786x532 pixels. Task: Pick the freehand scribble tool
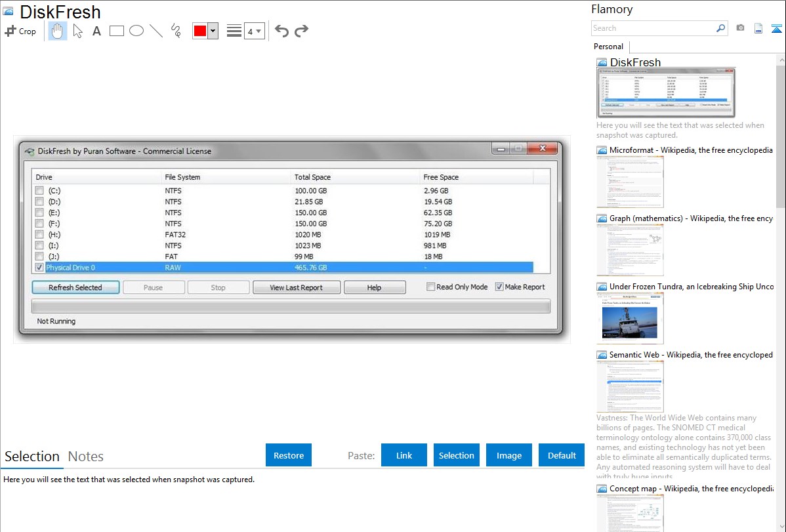tap(176, 31)
